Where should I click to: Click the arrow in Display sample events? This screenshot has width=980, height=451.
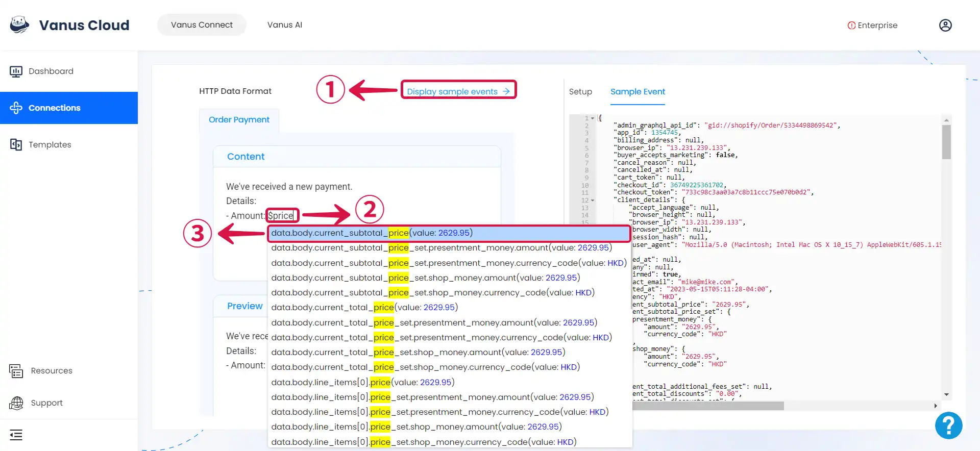coord(506,91)
